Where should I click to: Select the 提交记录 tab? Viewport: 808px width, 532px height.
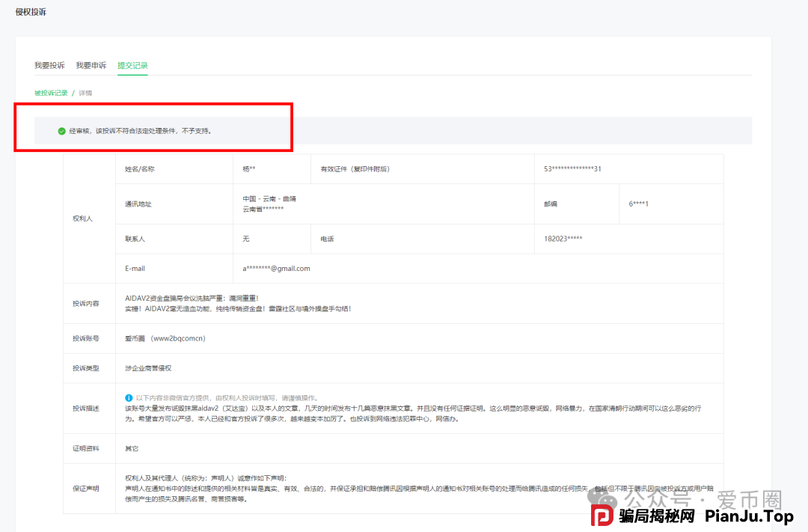[132, 64]
